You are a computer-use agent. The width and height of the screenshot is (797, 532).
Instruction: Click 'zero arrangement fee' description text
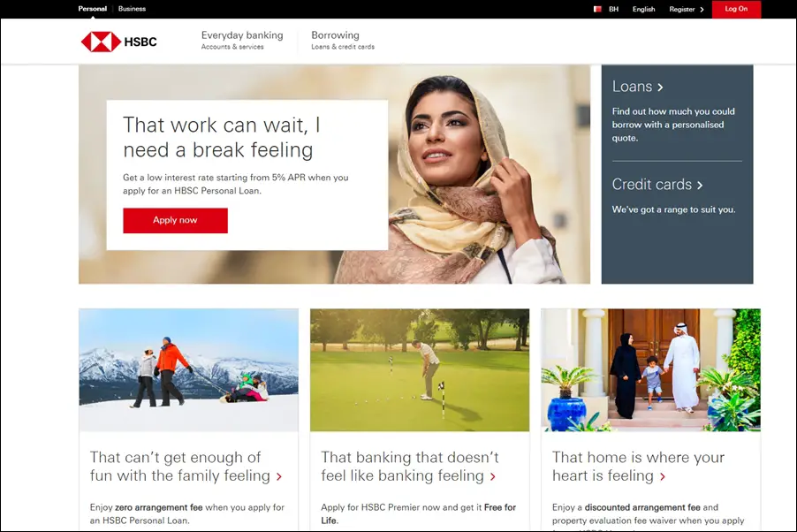(187, 513)
